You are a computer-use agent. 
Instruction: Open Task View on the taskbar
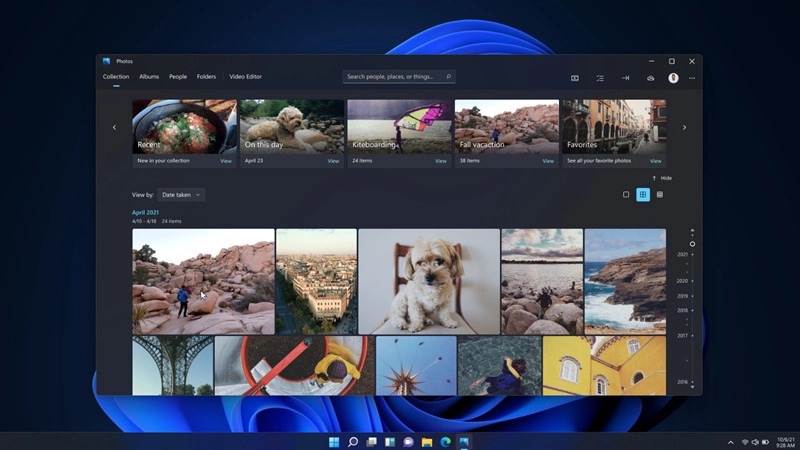(x=371, y=442)
